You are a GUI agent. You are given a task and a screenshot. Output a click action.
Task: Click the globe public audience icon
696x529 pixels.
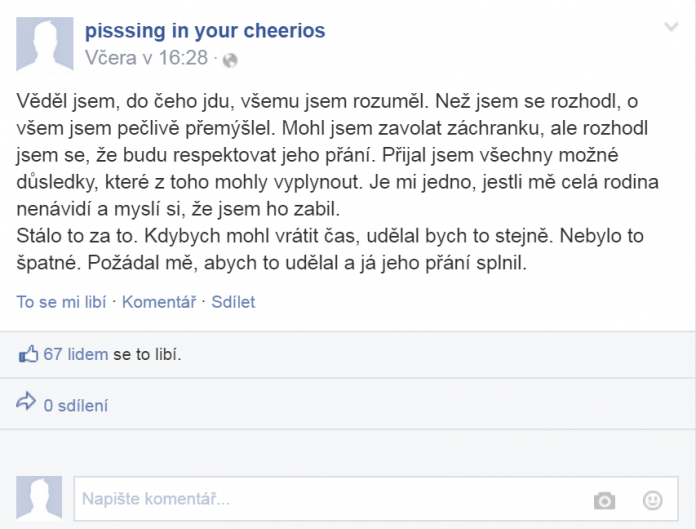tap(230, 59)
